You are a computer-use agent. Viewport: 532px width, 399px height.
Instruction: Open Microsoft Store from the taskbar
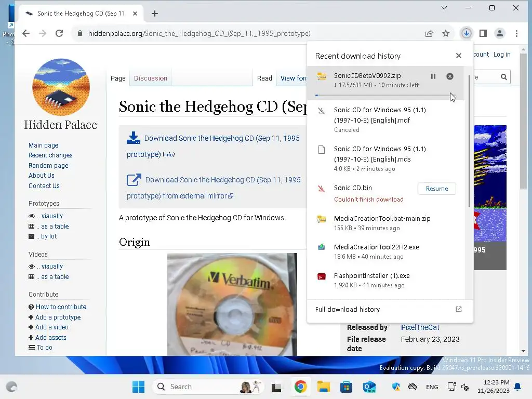click(x=346, y=387)
